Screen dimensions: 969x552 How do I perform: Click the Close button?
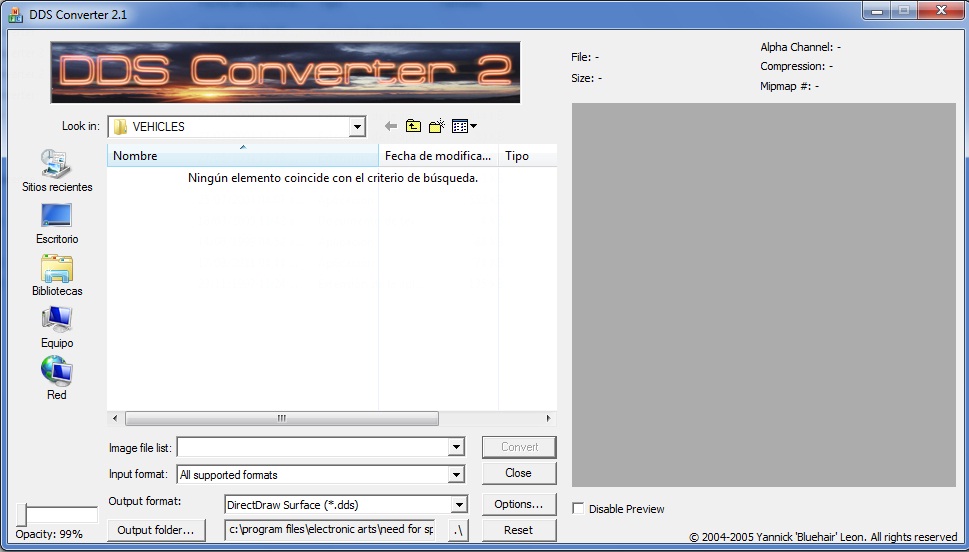(x=519, y=473)
